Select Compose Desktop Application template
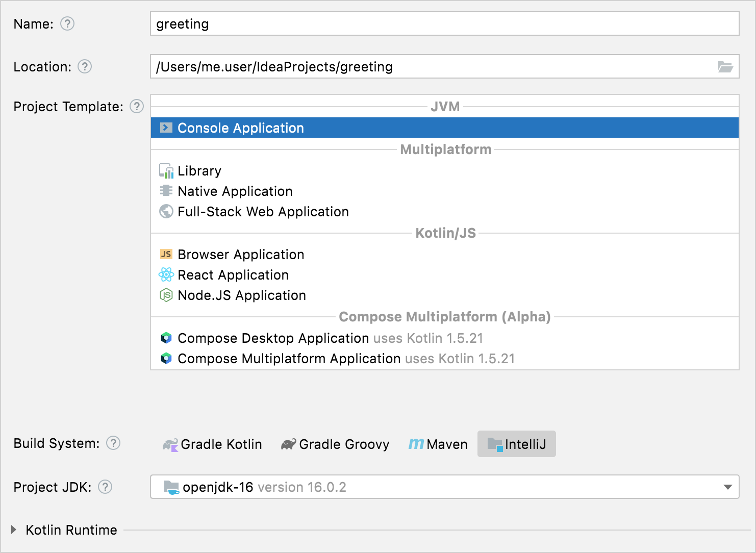 pyautogui.click(x=445, y=338)
